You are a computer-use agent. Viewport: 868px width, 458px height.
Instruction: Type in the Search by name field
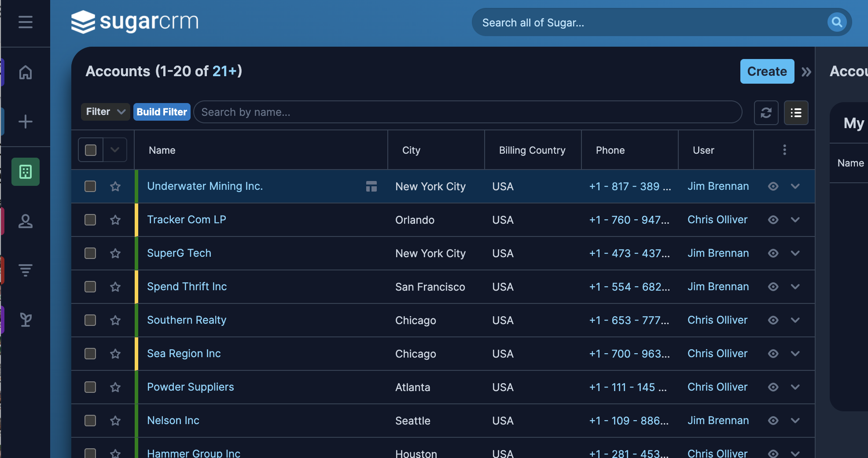[x=467, y=112]
